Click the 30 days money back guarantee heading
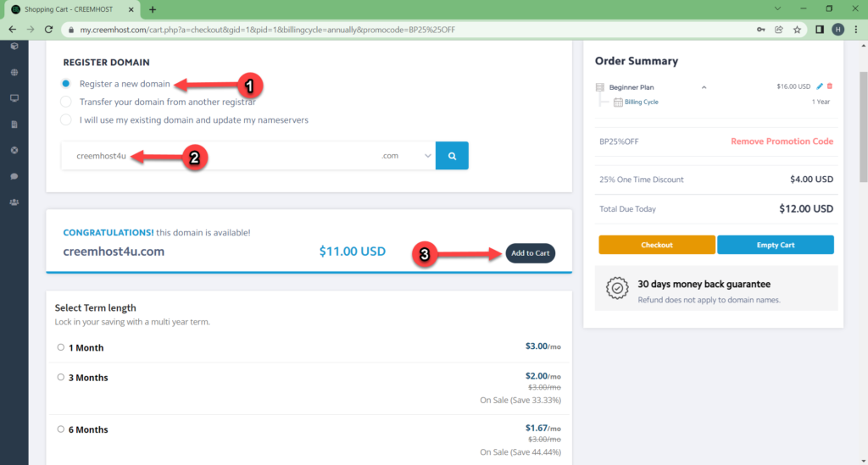This screenshot has width=868, height=465. pyautogui.click(x=704, y=285)
